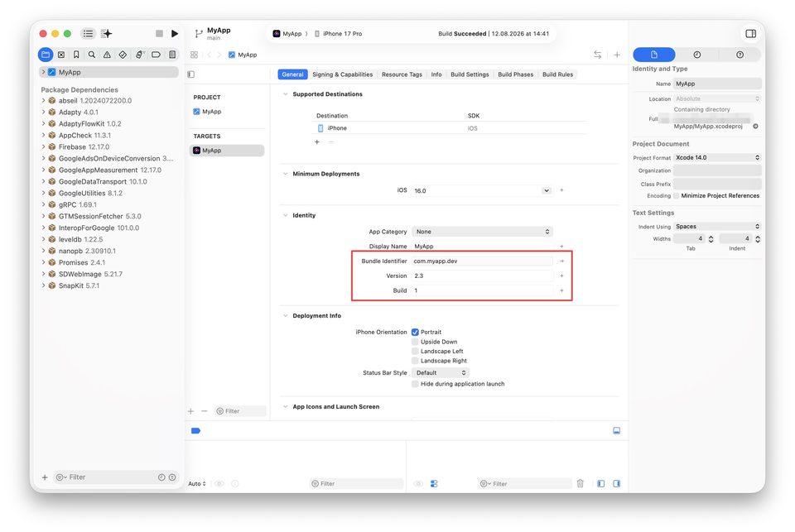Open the Issue navigator warning icon

(107, 55)
